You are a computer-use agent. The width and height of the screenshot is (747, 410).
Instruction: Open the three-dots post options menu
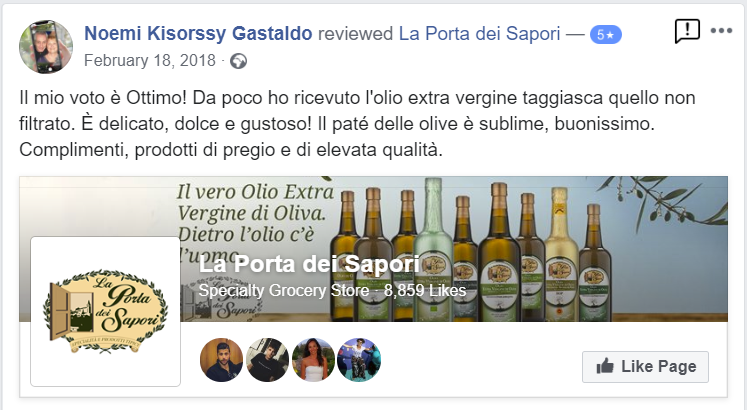click(721, 31)
